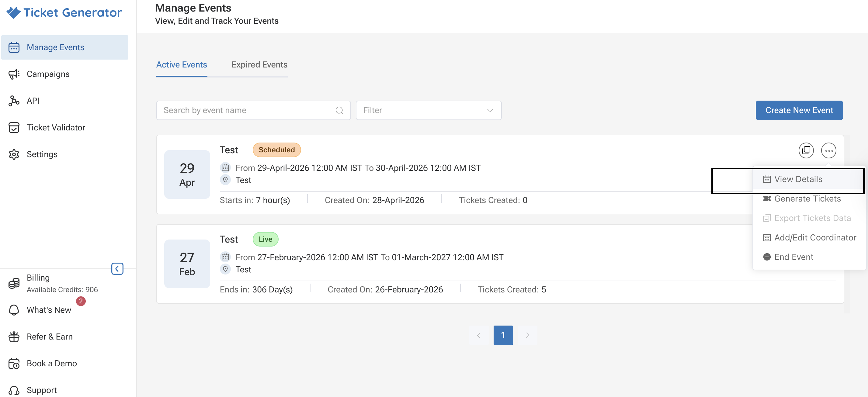This screenshot has height=397, width=868.
Task: Choose End Event from the menu
Action: (809, 257)
